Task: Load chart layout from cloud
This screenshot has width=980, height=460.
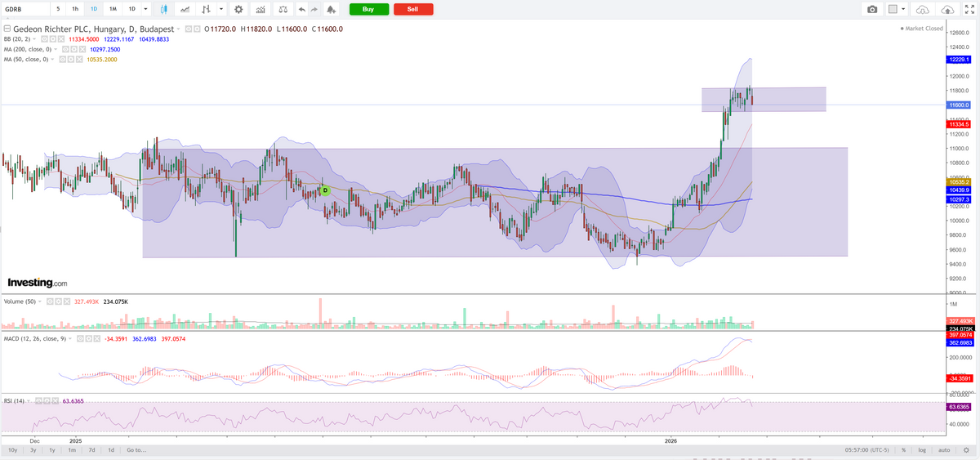Action: pyautogui.click(x=922, y=9)
